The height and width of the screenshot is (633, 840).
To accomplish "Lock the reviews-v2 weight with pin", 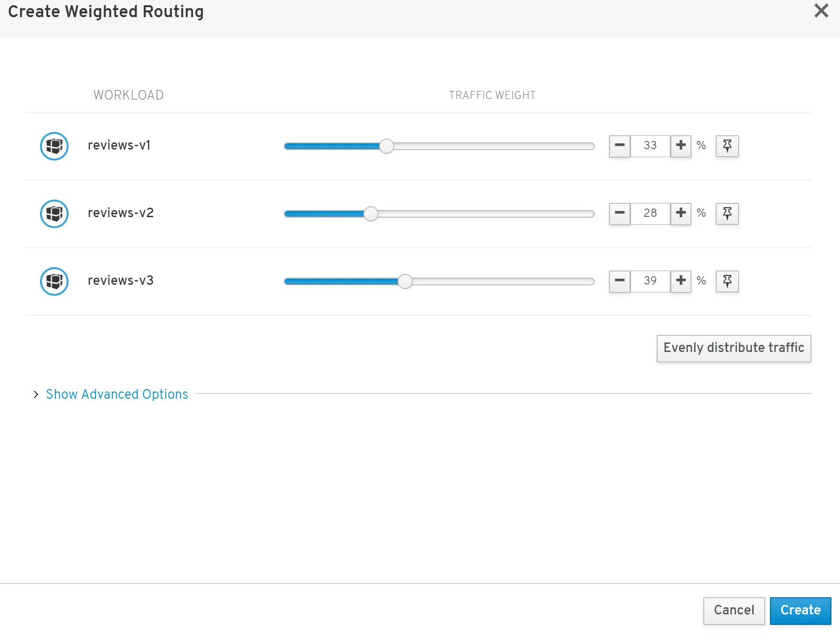I will click(727, 213).
